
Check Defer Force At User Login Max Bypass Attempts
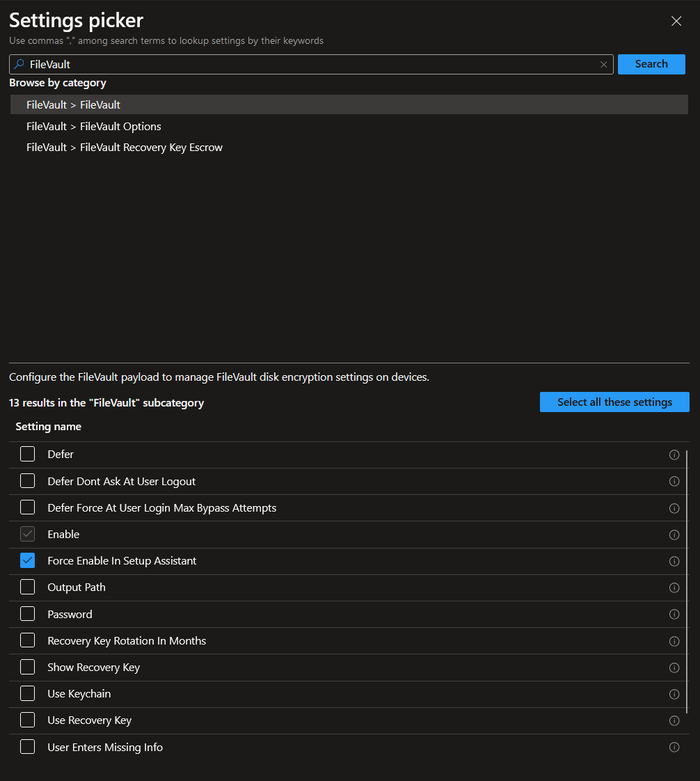tap(27, 507)
